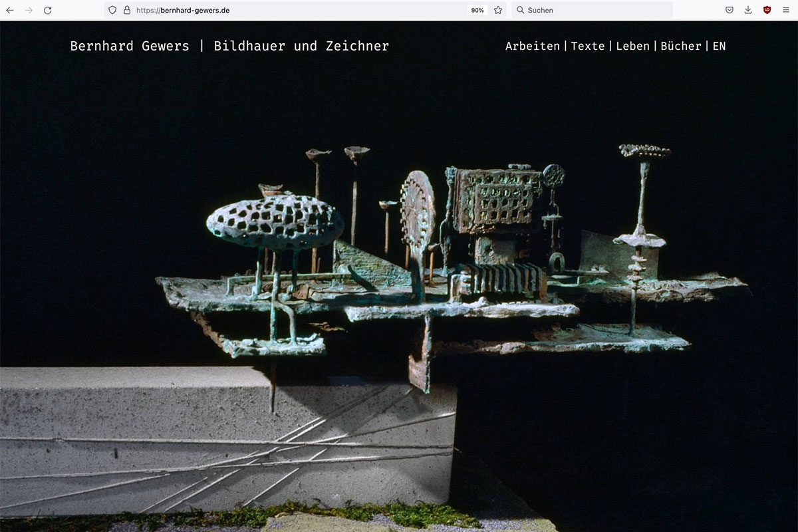Go to the Leben page

(x=632, y=46)
